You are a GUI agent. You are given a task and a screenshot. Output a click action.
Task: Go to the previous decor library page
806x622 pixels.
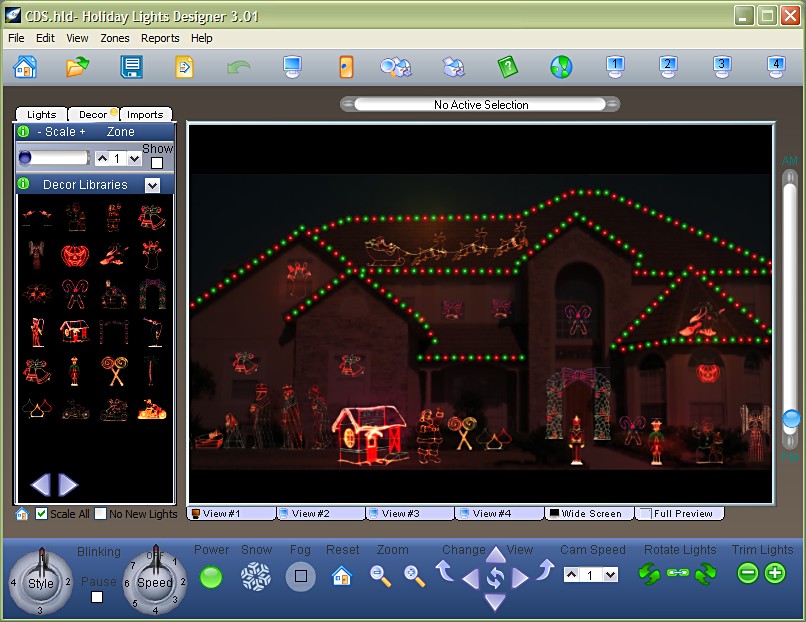coord(41,485)
